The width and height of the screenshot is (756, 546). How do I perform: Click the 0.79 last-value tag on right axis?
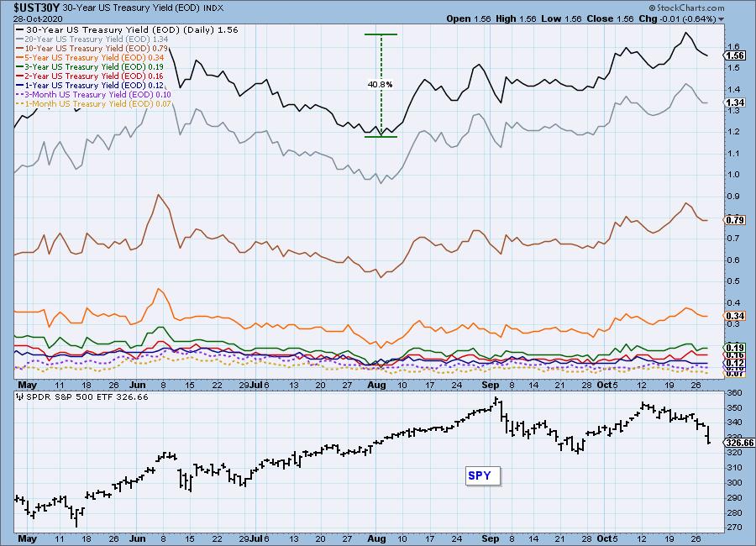tap(735, 220)
